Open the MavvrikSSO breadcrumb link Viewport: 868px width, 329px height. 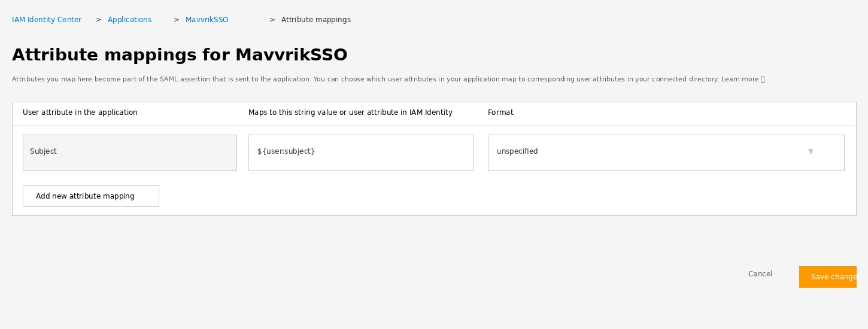tap(207, 20)
